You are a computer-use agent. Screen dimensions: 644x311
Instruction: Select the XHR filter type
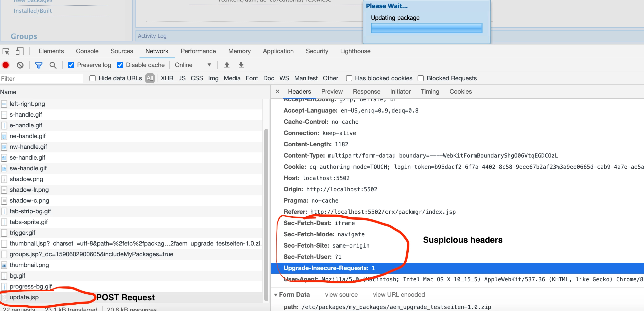tap(167, 78)
